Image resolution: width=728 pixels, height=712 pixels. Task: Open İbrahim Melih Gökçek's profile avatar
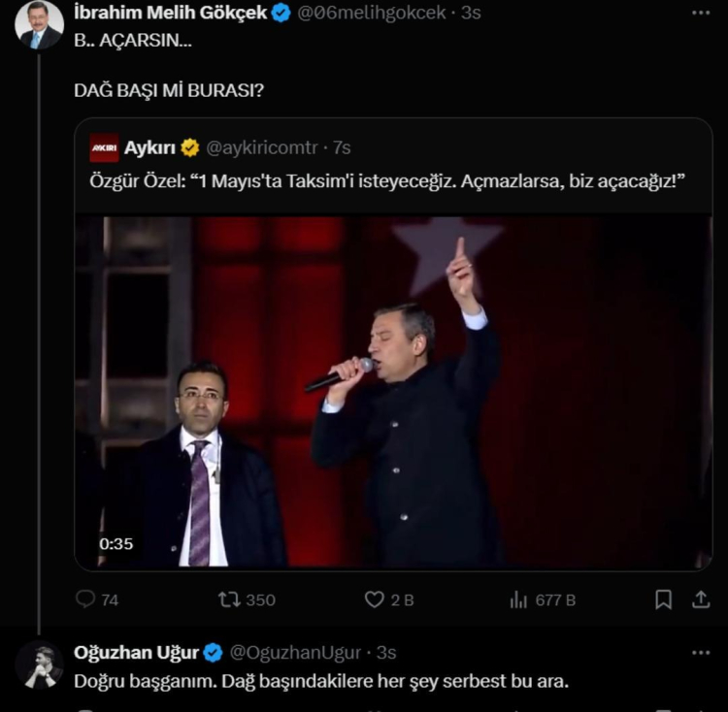(x=39, y=24)
